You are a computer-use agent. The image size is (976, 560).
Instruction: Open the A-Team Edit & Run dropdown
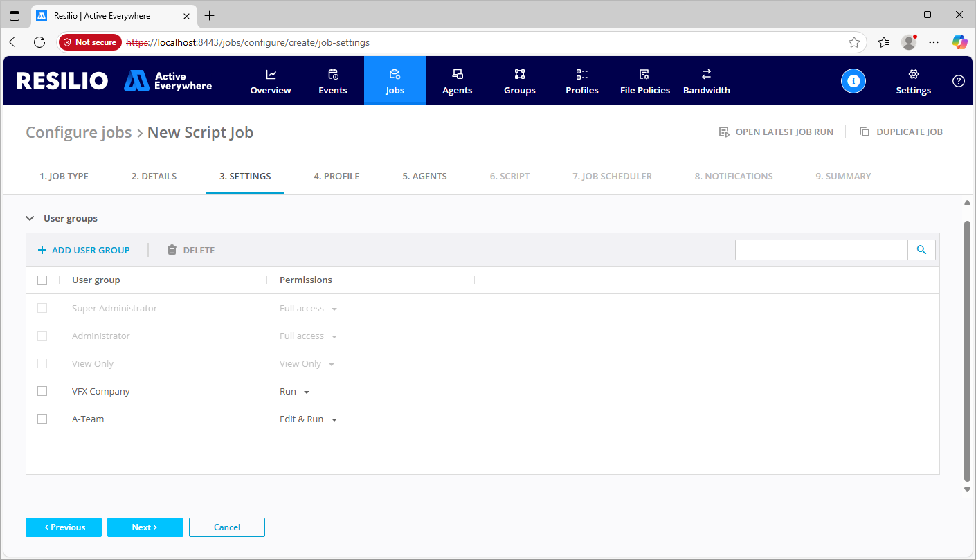pyautogui.click(x=308, y=419)
